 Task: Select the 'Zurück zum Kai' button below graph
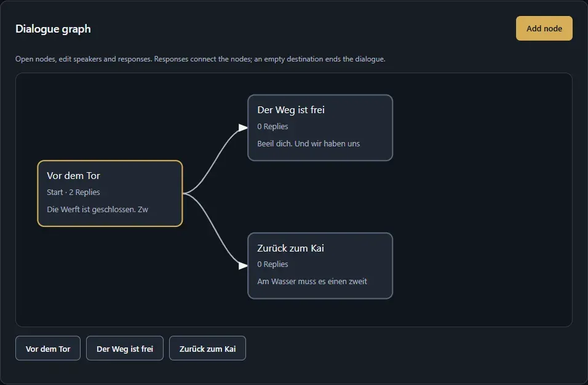[207, 348]
